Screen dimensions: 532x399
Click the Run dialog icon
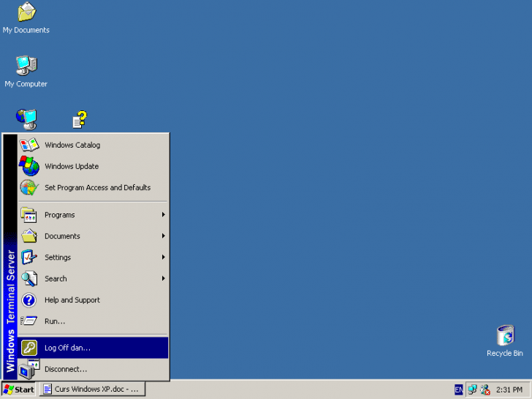[29, 321]
